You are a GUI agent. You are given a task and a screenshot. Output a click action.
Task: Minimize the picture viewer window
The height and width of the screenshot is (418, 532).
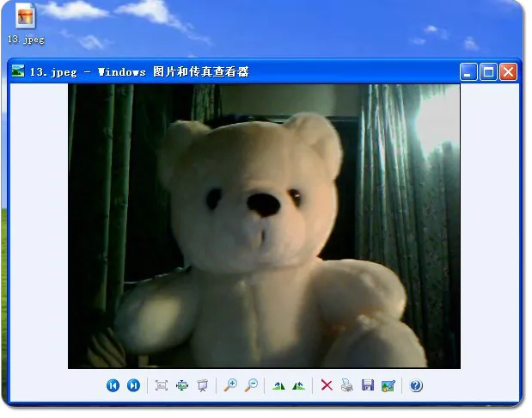tap(468, 71)
